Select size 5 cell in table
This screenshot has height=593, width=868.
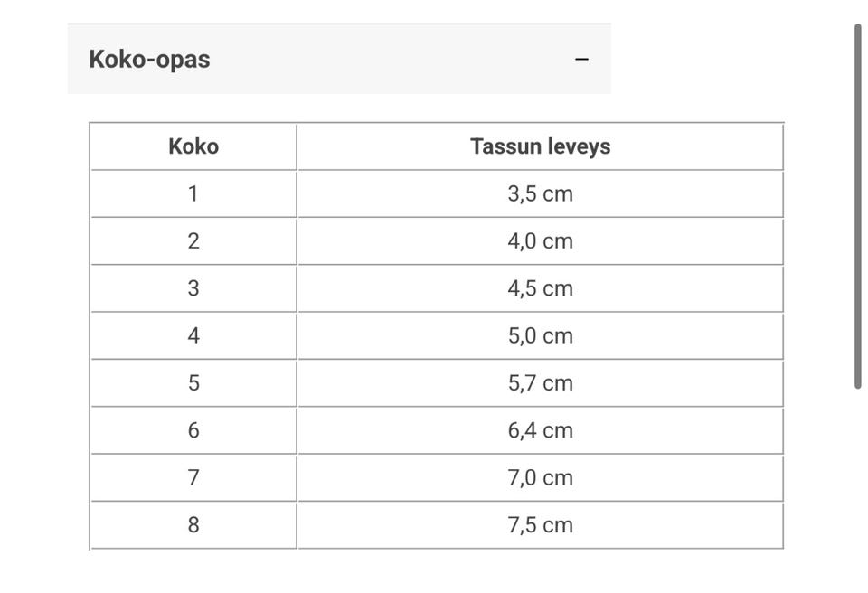193,383
